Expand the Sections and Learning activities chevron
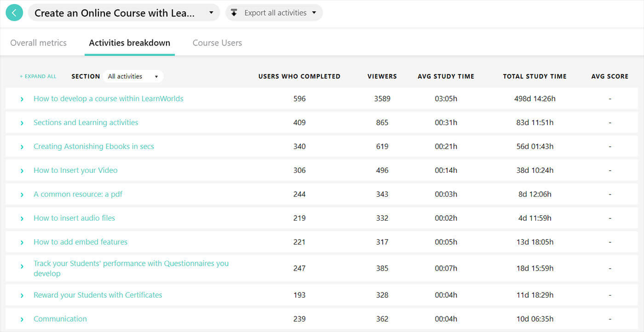The height and width of the screenshot is (332, 644). 22,123
